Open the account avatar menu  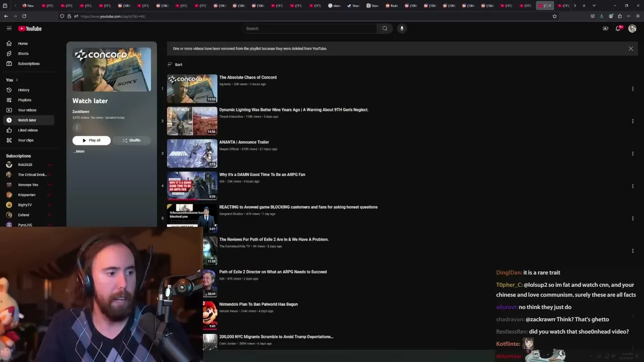[632, 29]
